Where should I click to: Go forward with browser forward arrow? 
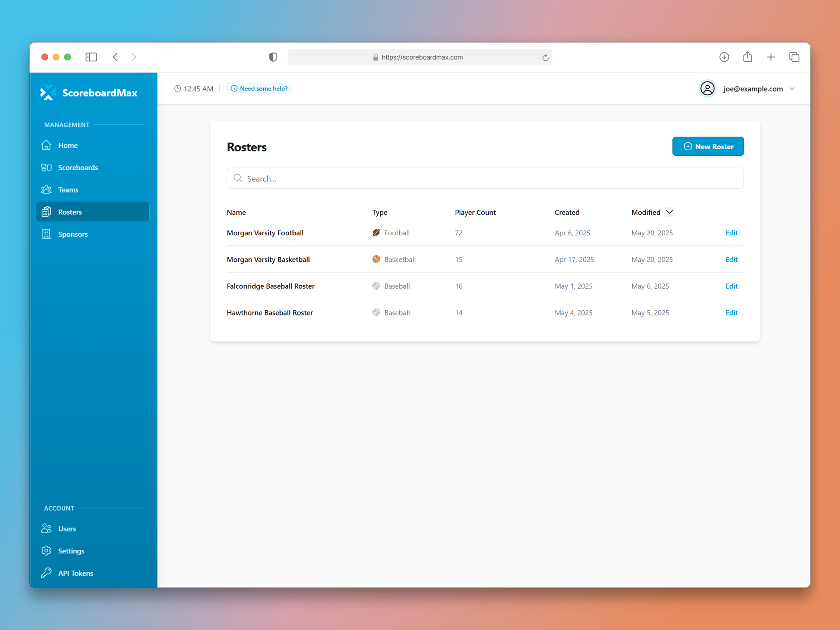[x=134, y=57]
